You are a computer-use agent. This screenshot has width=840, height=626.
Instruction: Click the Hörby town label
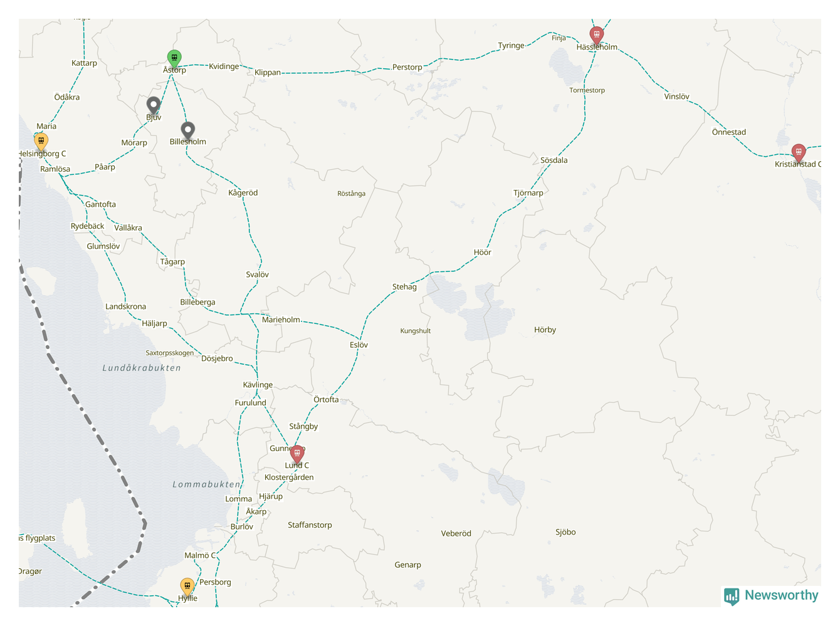coord(545,330)
